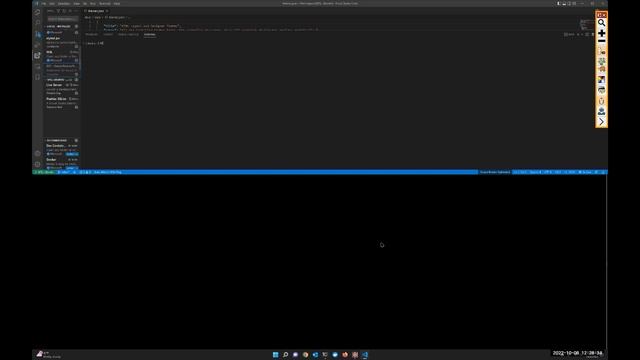Open Windows taskbar search

pos(285,355)
